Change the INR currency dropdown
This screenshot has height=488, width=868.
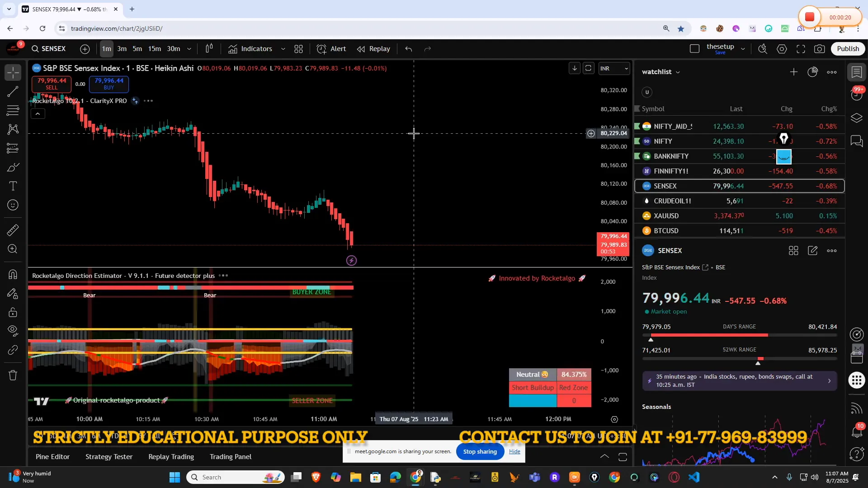point(613,69)
